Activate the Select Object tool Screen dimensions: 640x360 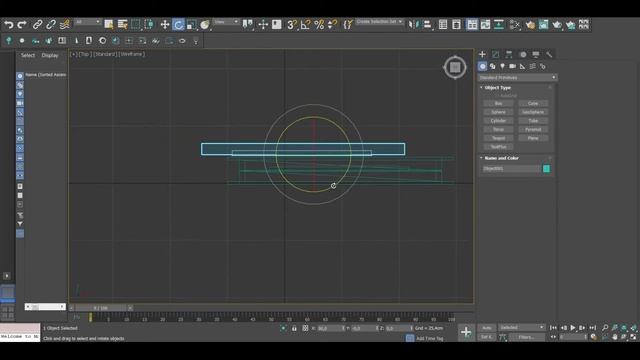(x=109, y=25)
